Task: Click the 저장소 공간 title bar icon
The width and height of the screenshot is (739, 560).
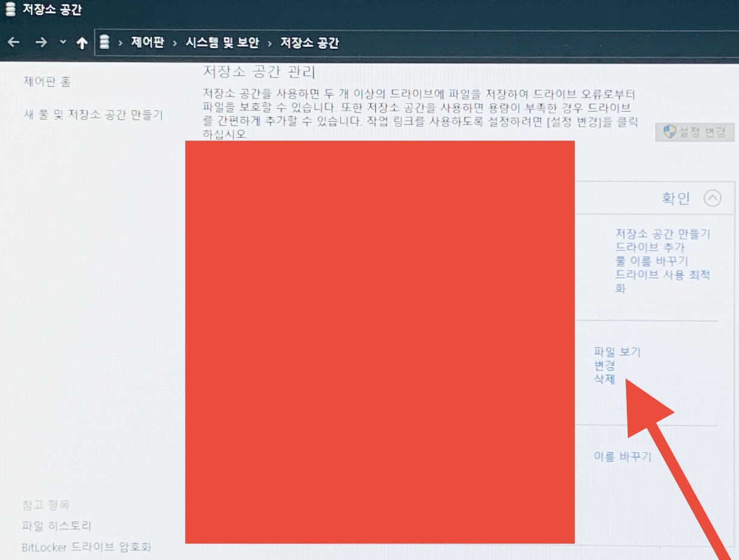Action: coord(10,10)
